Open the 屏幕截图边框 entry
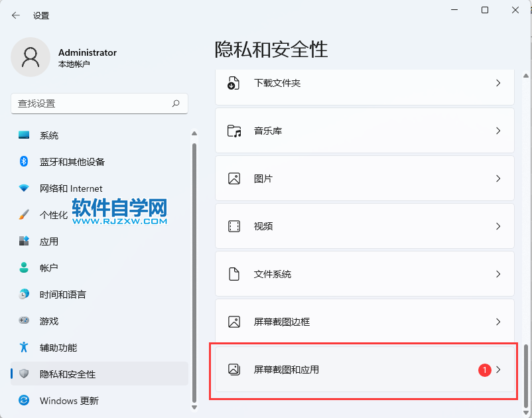 point(364,322)
